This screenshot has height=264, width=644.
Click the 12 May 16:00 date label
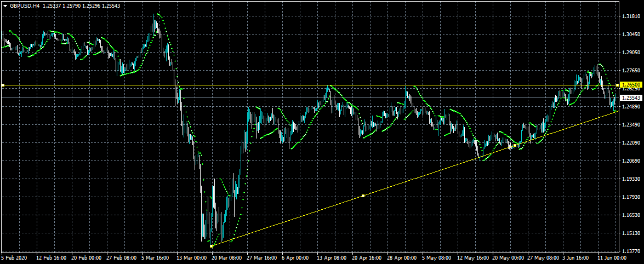tap(472, 259)
